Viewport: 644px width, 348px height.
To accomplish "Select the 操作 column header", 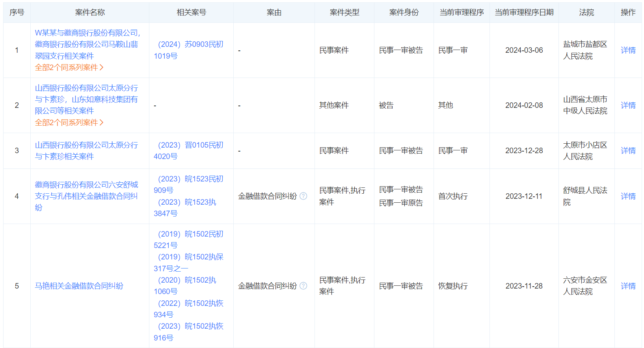I will pyautogui.click(x=628, y=13).
